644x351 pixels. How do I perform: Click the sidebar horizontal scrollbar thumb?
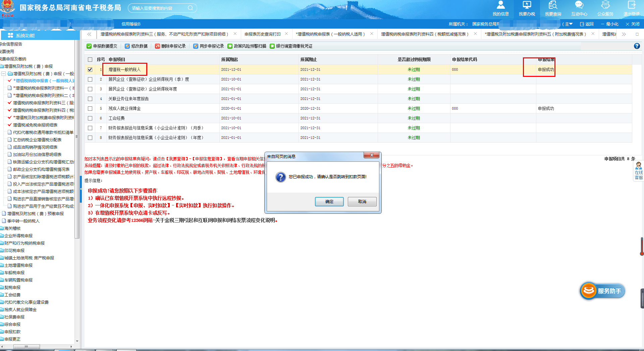pyautogui.click(x=26, y=346)
